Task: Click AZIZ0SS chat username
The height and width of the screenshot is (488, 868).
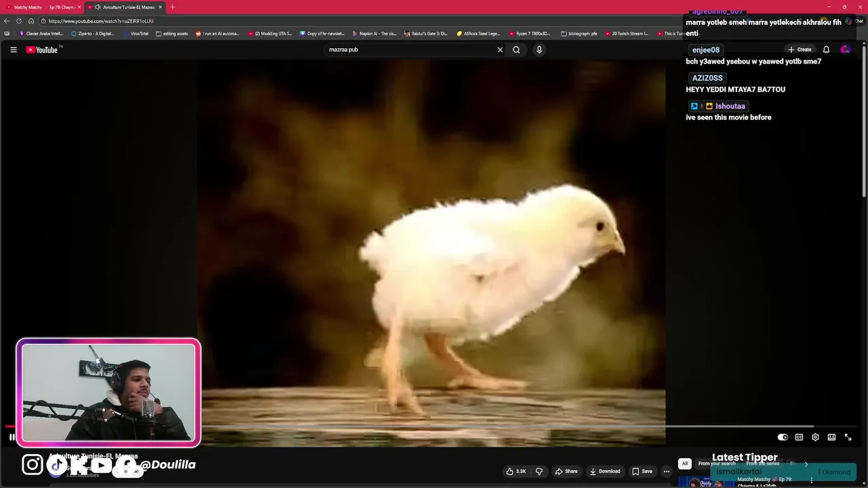Action: click(707, 78)
